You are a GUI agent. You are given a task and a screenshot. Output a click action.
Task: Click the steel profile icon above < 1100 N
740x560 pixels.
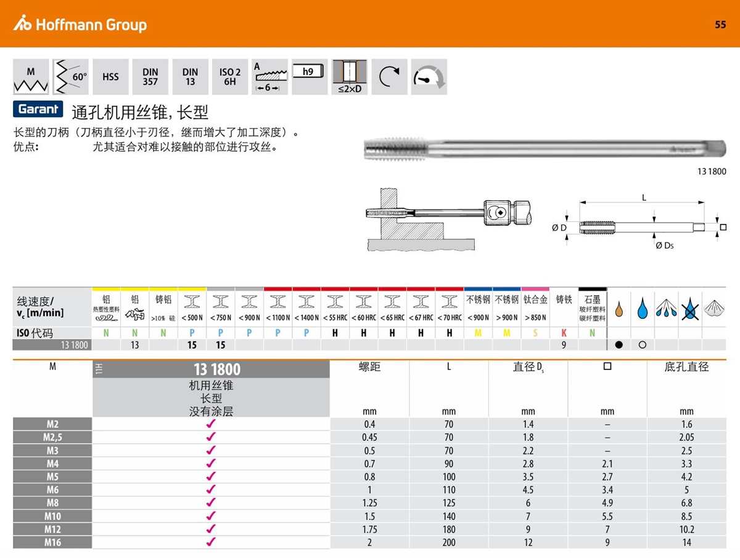pos(278,301)
